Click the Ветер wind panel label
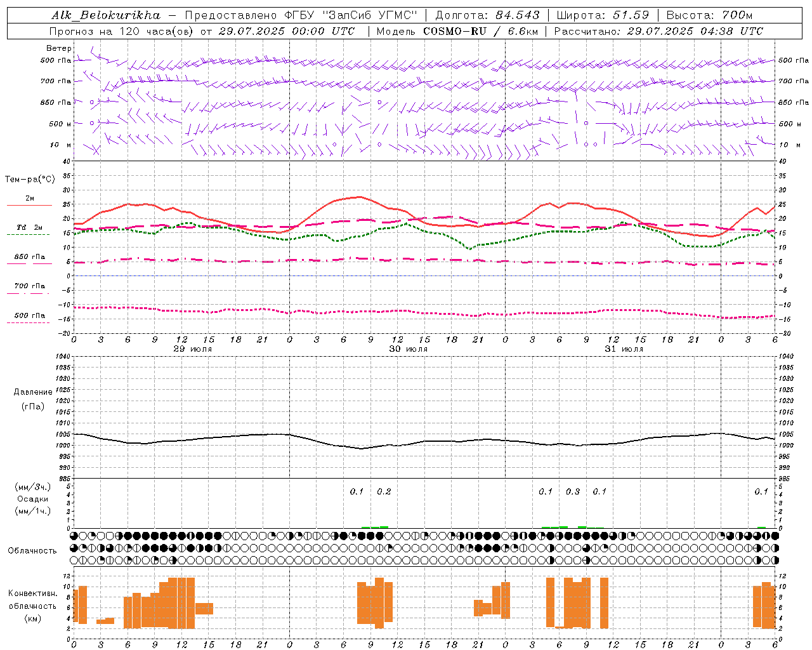This screenshot has width=812, height=650. coord(58,48)
